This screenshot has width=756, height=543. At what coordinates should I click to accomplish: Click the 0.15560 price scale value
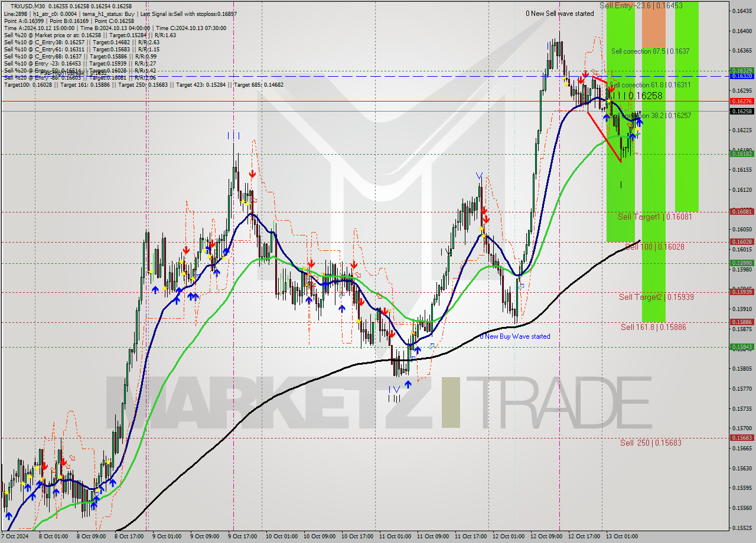click(x=742, y=508)
